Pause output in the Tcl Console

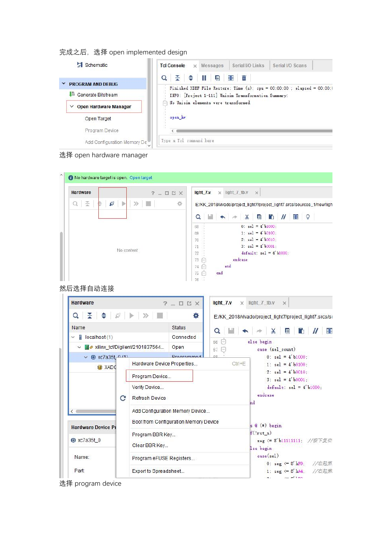204,78
